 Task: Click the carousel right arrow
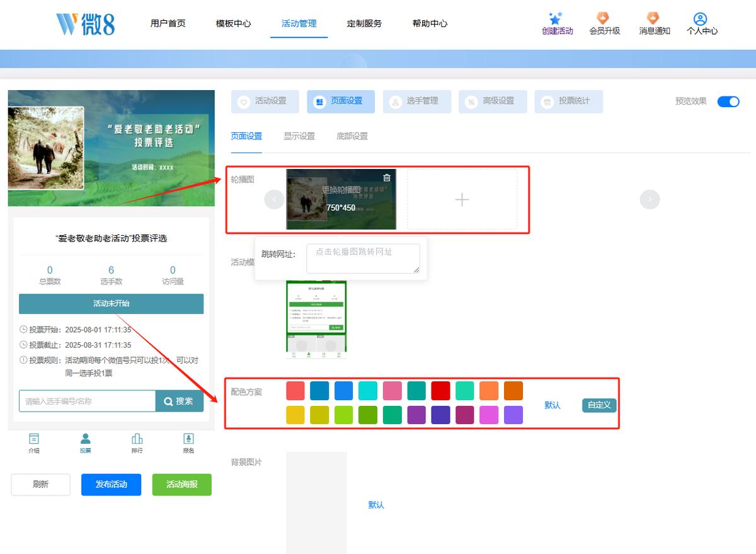tap(650, 200)
